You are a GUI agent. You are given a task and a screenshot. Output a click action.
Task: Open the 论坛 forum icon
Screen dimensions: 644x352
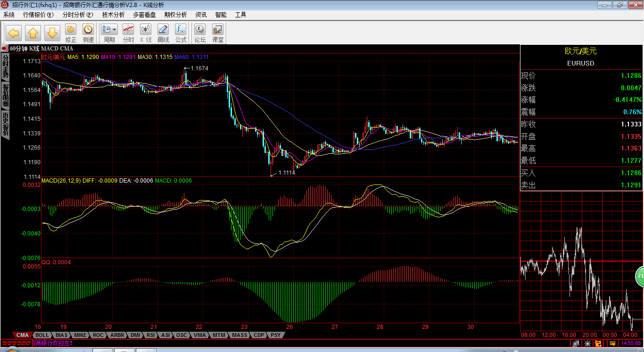click(x=200, y=33)
